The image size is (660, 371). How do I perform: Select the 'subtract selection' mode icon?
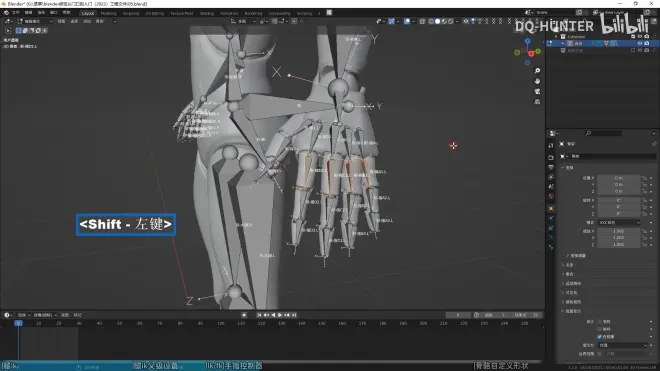[x=32, y=31]
